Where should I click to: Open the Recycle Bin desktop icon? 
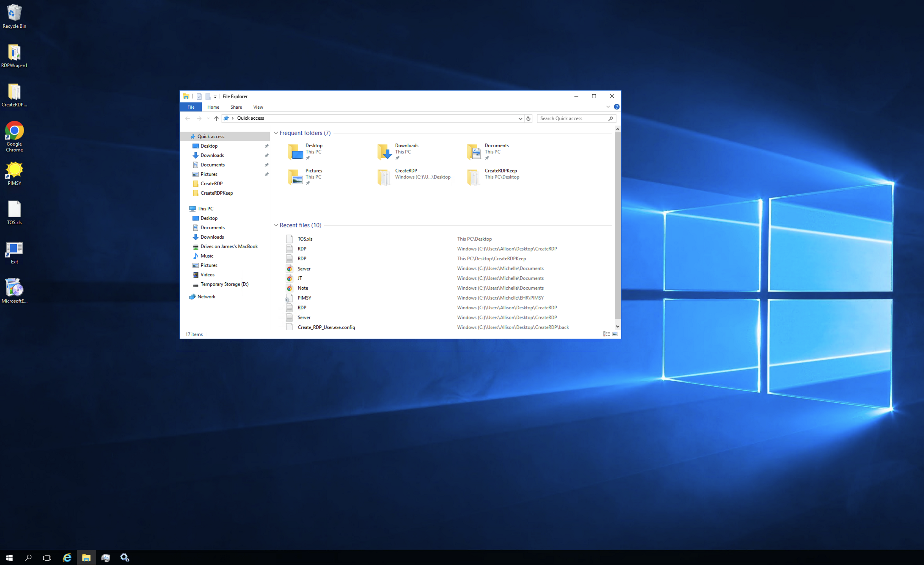[x=14, y=16]
